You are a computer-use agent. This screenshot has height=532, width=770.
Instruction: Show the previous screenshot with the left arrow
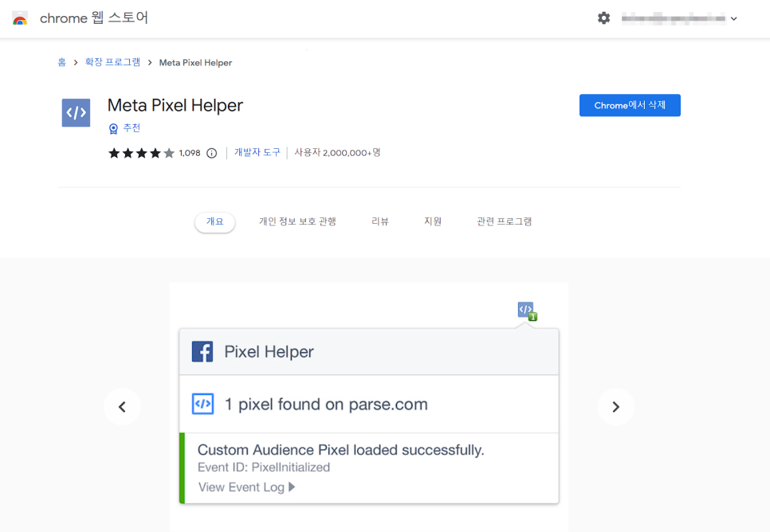(x=122, y=407)
